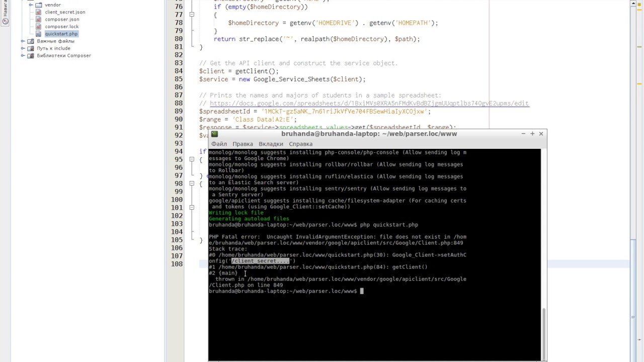Collapse the code fold at line 98

tap(192, 184)
